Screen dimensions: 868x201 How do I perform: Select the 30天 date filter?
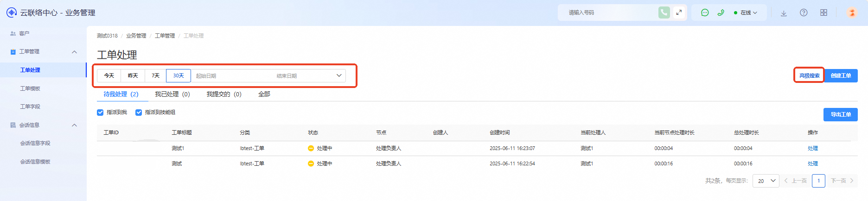(x=179, y=75)
